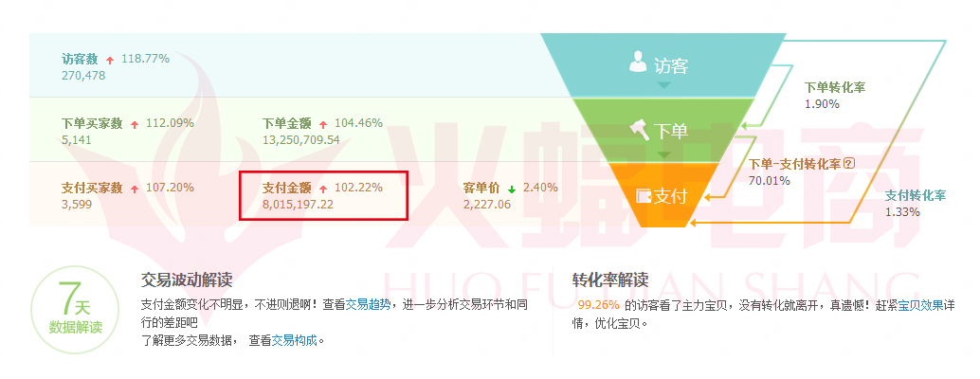The width and height of the screenshot is (980, 379).
Task: Open the 交易趋势 link
Action: coord(368,305)
